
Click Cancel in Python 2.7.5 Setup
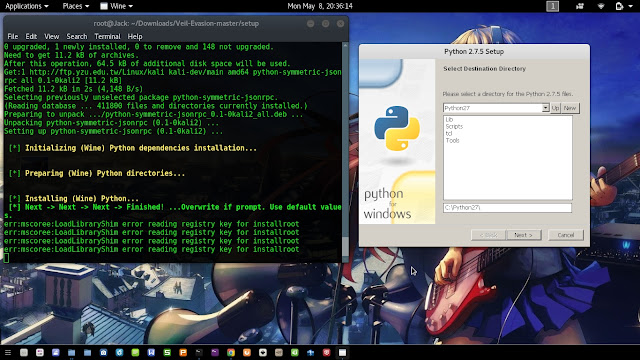click(x=565, y=235)
